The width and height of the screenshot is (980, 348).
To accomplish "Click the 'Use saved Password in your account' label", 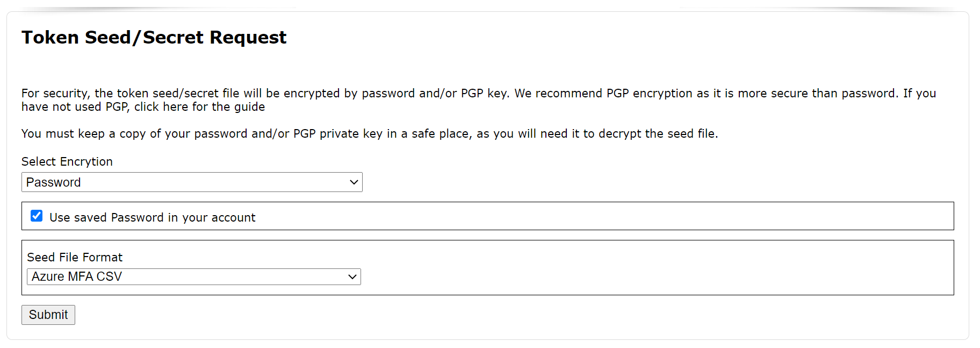I will pyautogui.click(x=152, y=218).
